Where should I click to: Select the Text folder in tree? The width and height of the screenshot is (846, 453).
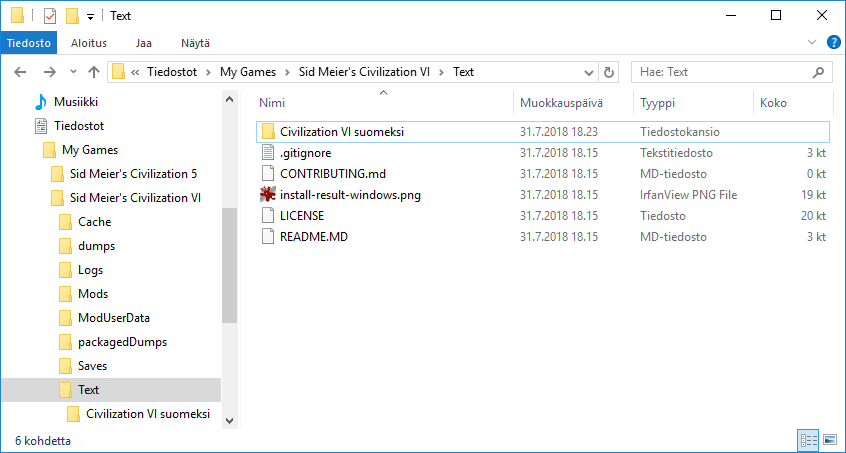88,390
